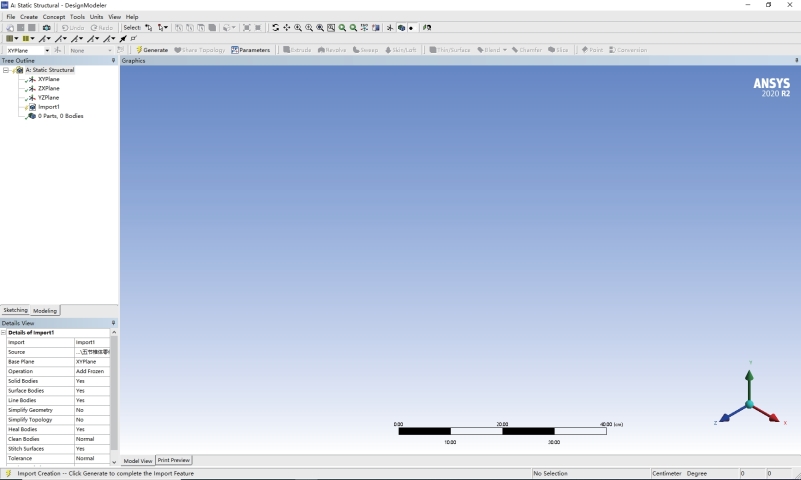Click the start-over new file icon
The image size is (801, 480).
point(10,28)
